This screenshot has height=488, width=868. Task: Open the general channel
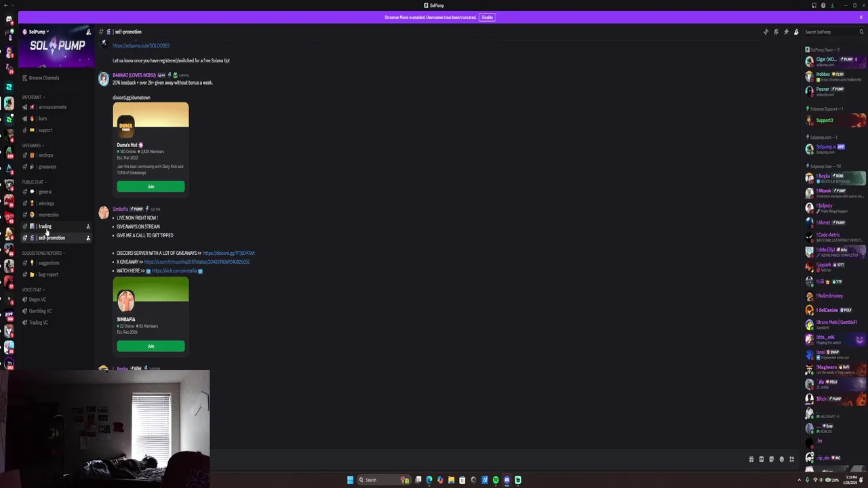point(57,192)
